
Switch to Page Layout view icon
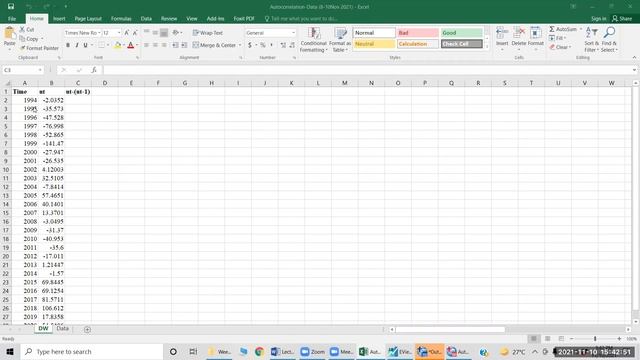click(x=547, y=339)
